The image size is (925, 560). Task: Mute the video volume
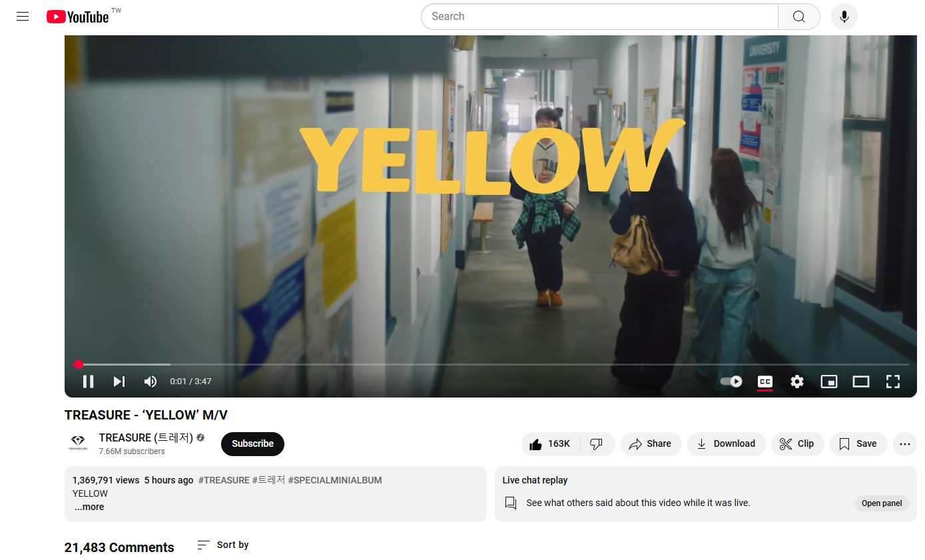(150, 381)
